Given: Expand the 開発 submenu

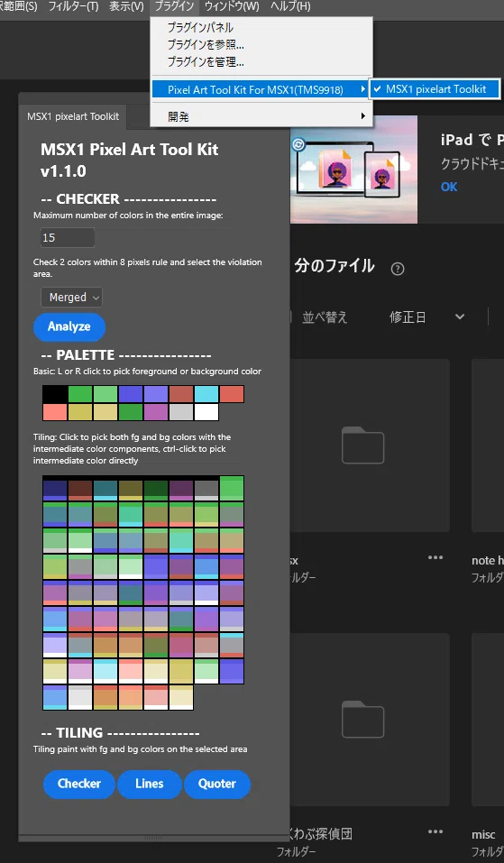Looking at the screenshot, I should (261, 116).
